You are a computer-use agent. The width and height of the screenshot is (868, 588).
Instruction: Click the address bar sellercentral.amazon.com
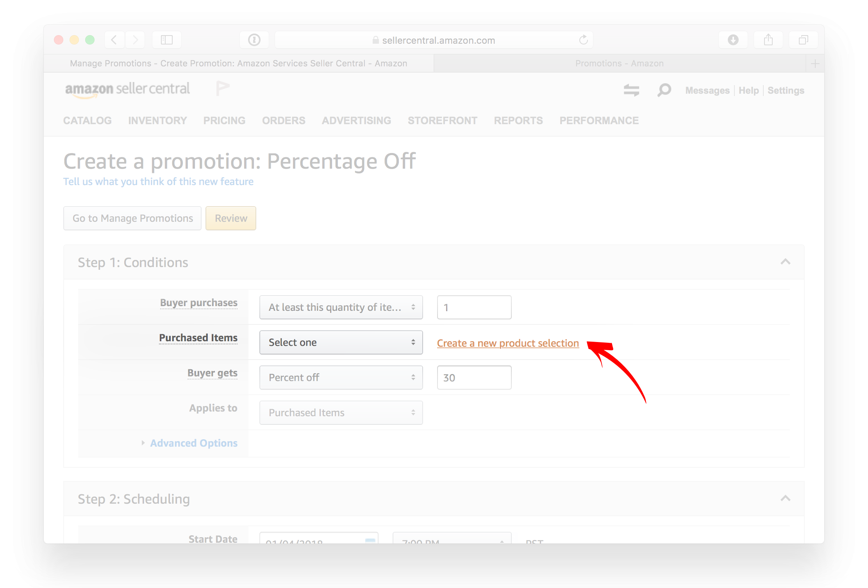434,40
